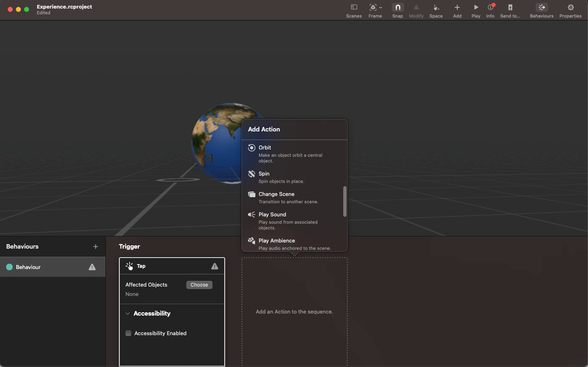Image resolution: width=588 pixels, height=367 pixels.
Task: Click the Tap trigger header
Action: coord(172,266)
